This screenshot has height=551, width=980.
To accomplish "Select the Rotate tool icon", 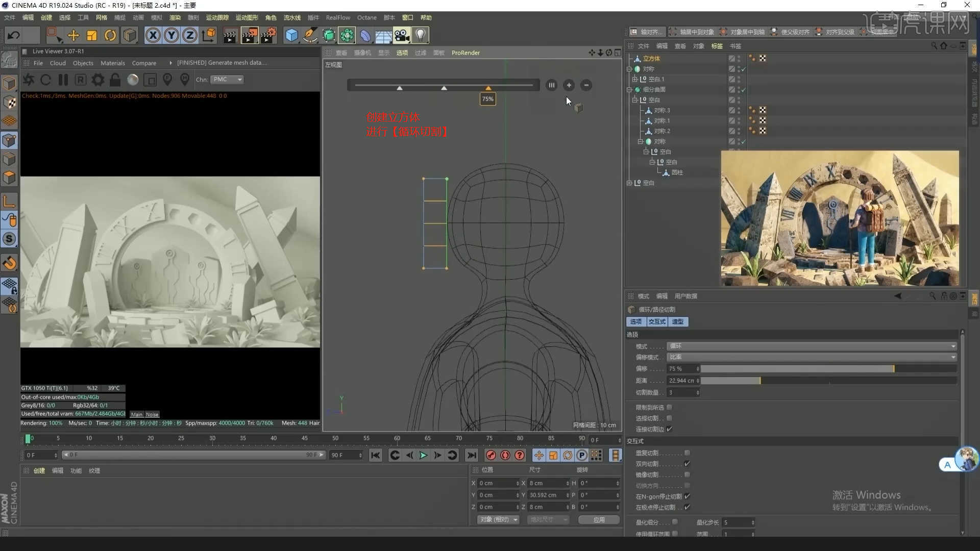I will 110,35.
